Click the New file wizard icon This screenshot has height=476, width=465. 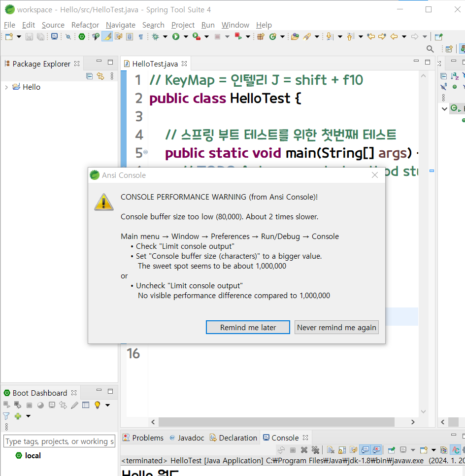point(9,37)
